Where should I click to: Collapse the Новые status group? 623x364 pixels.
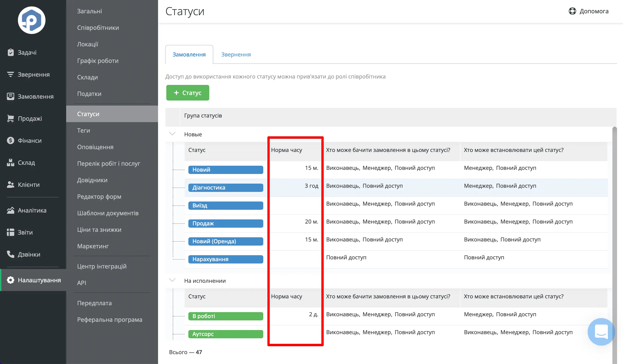pos(172,134)
